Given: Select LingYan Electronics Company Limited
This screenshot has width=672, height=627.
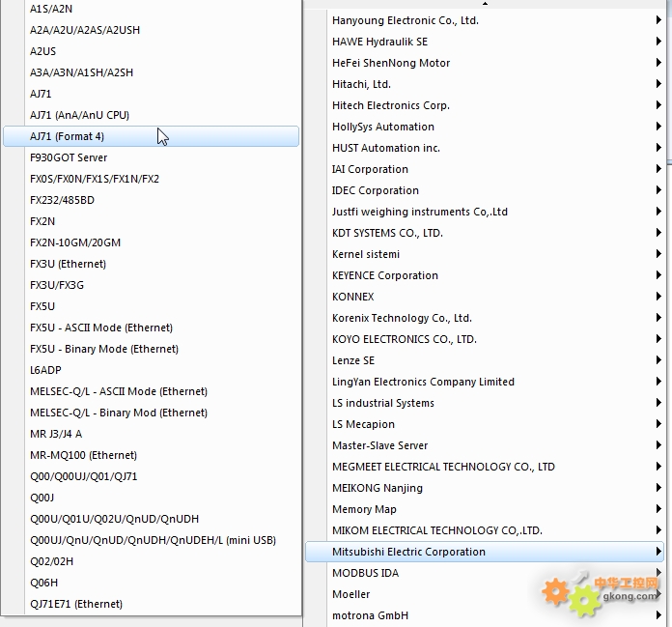Looking at the screenshot, I should tap(485, 382).
